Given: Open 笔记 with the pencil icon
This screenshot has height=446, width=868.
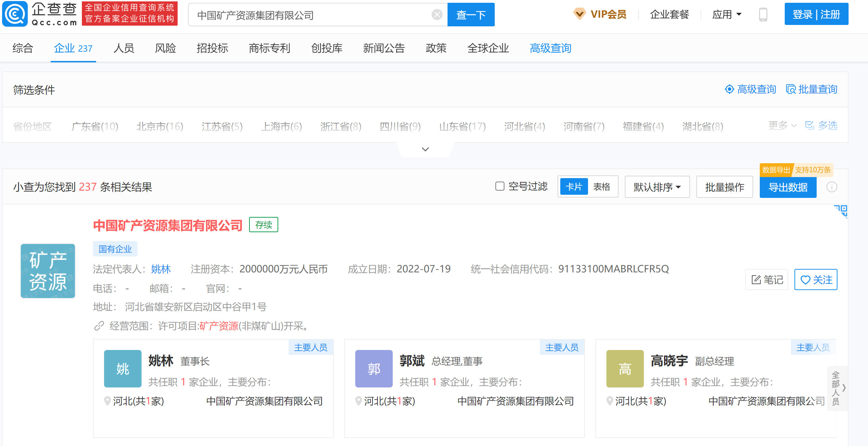Looking at the screenshot, I should point(766,279).
